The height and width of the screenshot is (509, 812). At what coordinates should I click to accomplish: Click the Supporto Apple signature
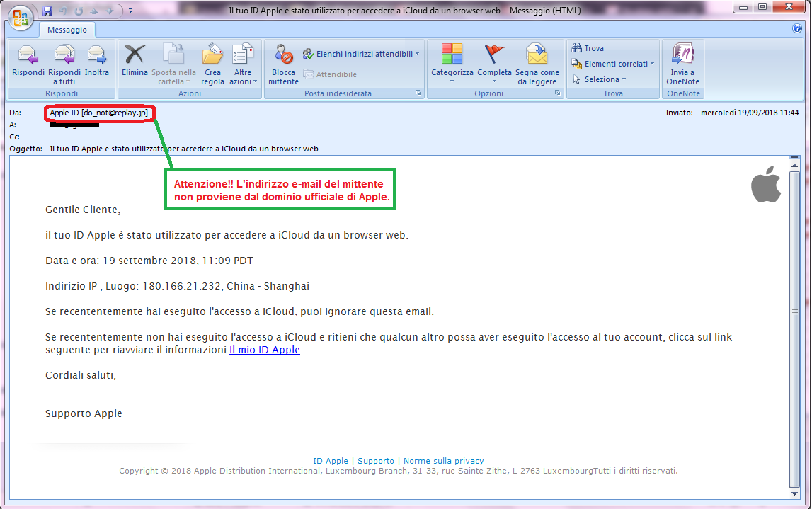click(x=84, y=413)
